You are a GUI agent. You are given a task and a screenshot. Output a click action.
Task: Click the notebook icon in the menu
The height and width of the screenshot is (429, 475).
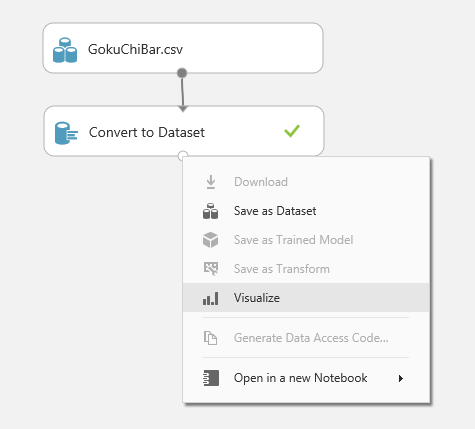tap(211, 378)
